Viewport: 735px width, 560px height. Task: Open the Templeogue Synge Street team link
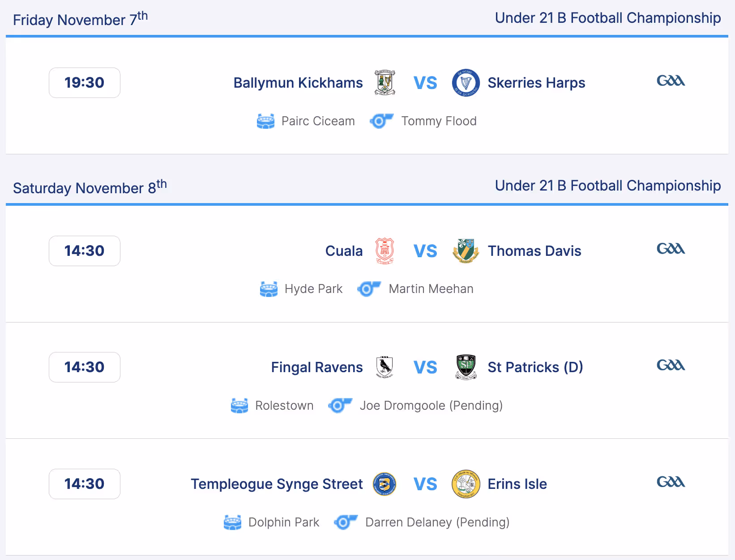pyautogui.click(x=277, y=484)
